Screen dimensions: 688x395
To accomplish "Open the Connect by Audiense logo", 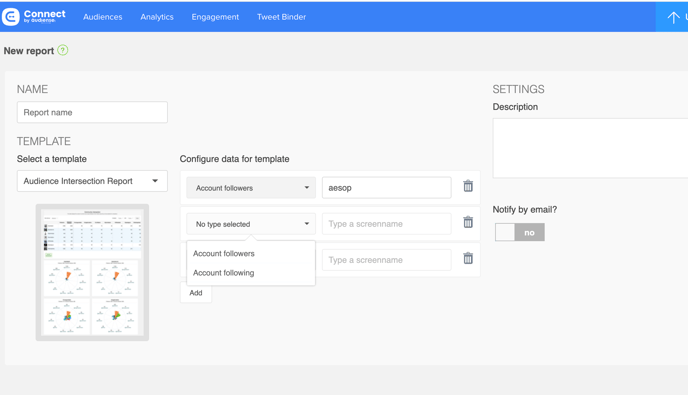I will pyautogui.click(x=34, y=16).
